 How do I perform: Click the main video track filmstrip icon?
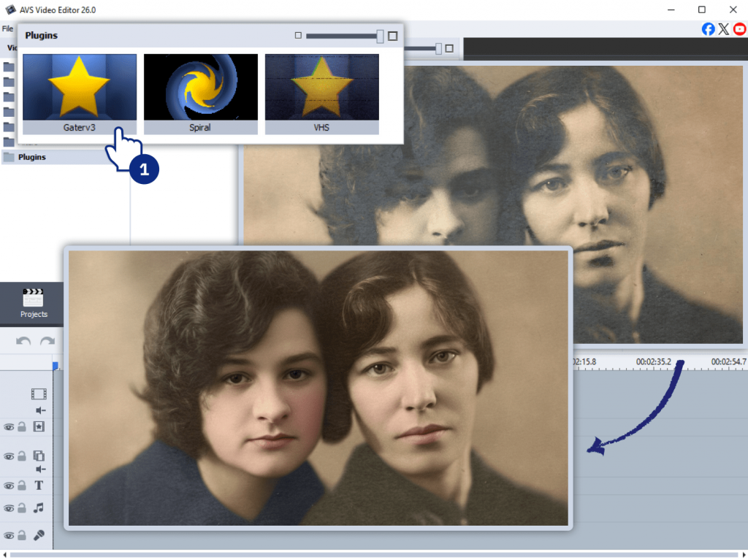tap(39, 394)
